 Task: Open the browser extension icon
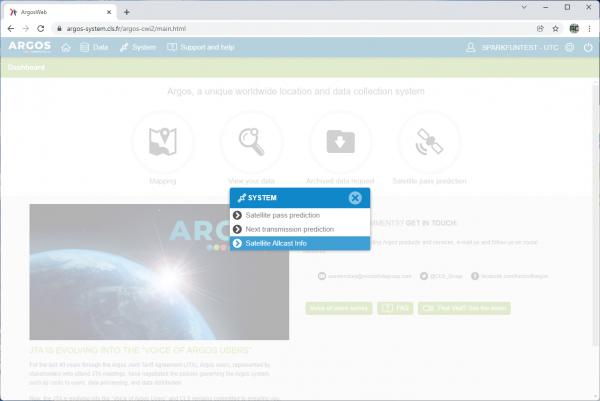pyautogui.click(x=574, y=29)
